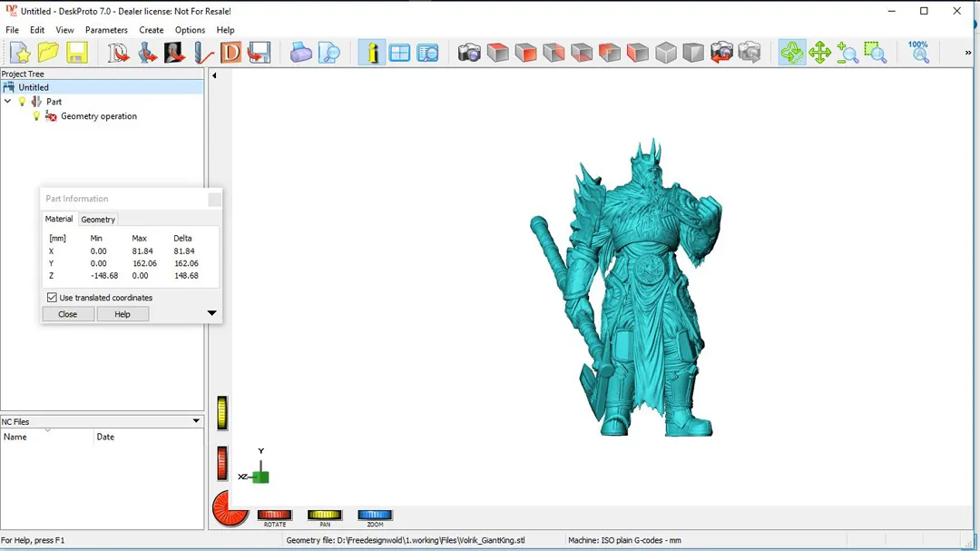
Task: Click the zoom window selection icon
Action: coord(876,53)
